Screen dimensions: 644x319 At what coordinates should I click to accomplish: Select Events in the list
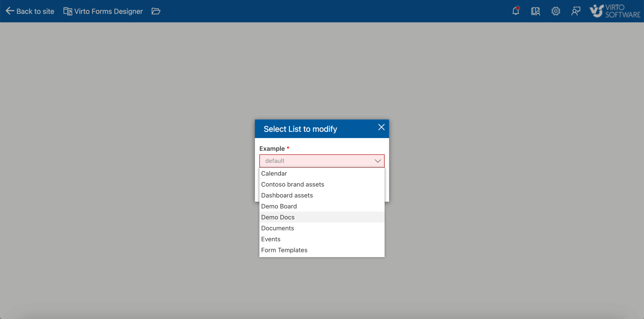coord(270,239)
